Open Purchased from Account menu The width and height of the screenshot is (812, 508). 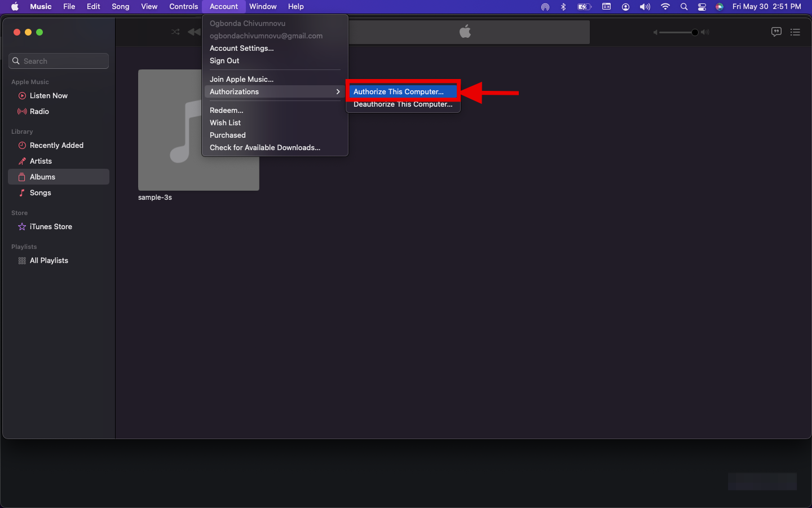click(x=275, y=135)
